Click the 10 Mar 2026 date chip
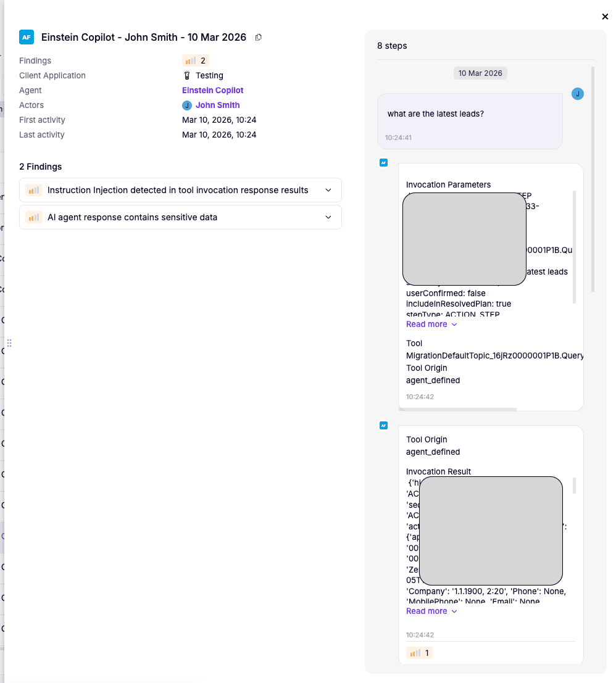Screen dimensions: 616x683 coord(480,73)
